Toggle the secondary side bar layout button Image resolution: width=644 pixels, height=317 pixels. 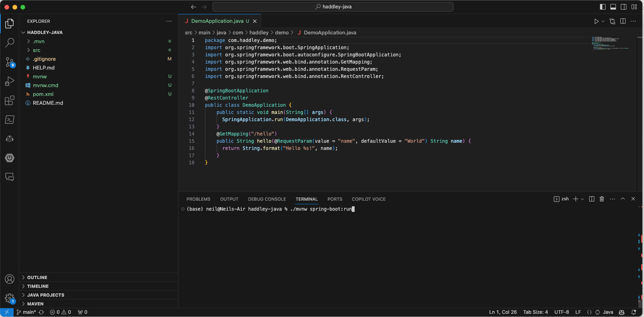[624, 7]
